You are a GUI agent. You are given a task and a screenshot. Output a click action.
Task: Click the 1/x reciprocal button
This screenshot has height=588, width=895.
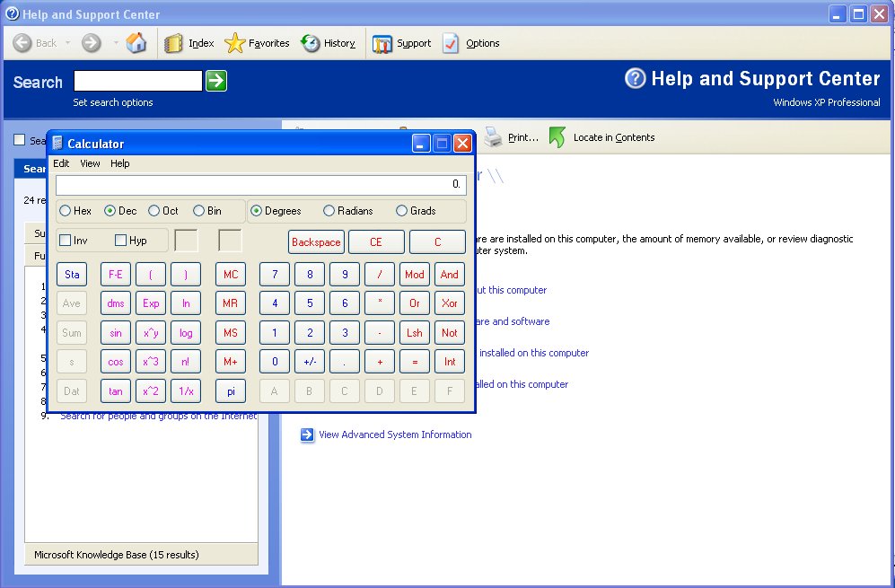point(186,391)
